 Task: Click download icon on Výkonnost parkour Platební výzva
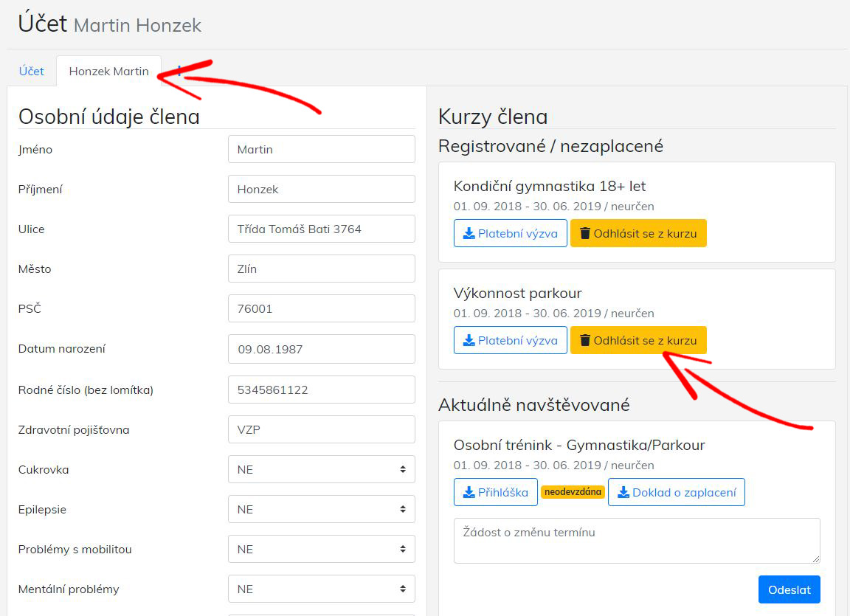pos(469,341)
